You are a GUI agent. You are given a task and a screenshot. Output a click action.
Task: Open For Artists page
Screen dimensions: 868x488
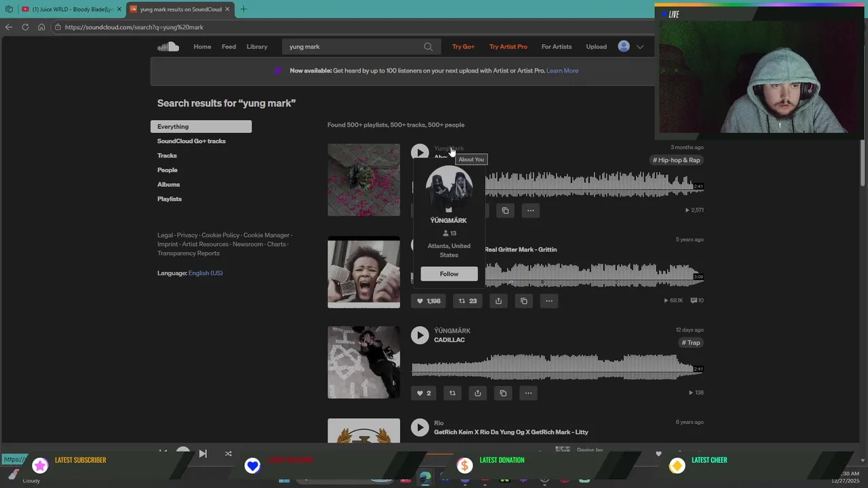click(557, 47)
